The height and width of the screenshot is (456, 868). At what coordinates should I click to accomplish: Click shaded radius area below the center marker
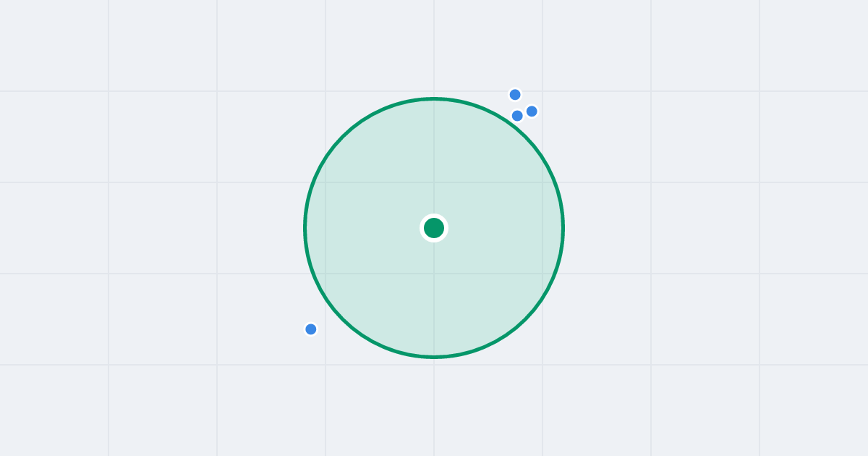coord(434,297)
